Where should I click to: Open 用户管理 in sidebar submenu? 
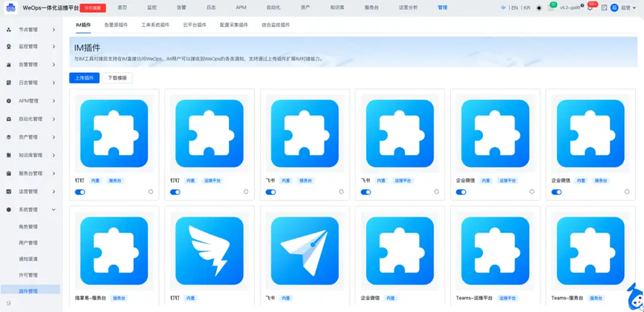(28, 243)
